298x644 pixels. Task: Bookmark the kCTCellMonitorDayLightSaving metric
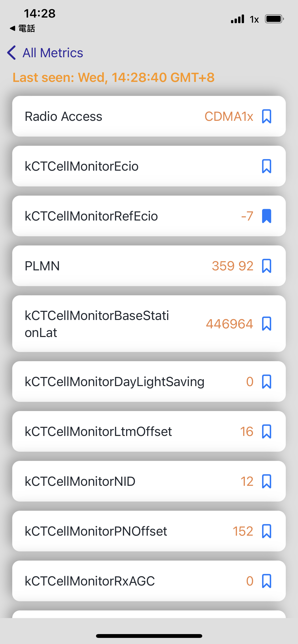[266, 382]
